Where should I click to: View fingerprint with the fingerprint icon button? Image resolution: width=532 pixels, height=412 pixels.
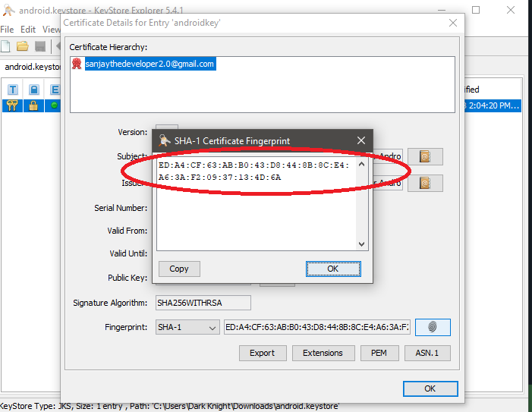(x=433, y=327)
